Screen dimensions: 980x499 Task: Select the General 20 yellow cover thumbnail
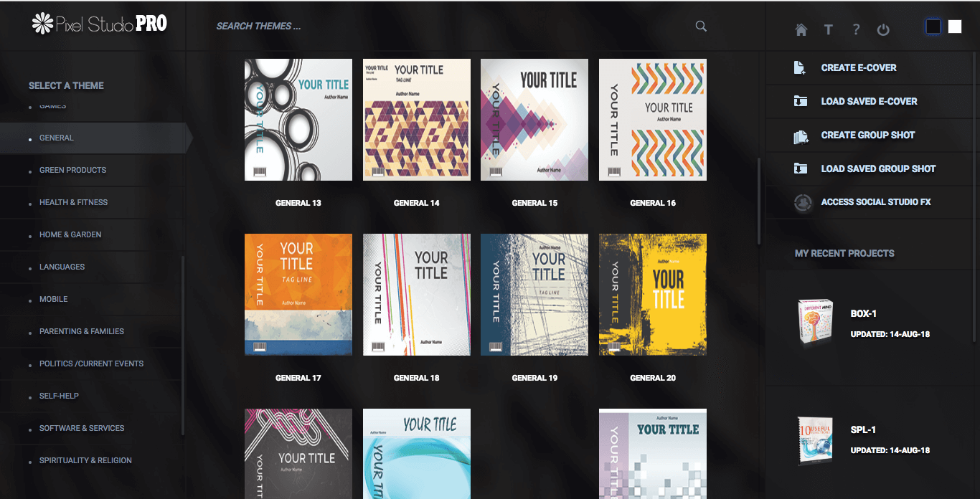click(x=653, y=295)
